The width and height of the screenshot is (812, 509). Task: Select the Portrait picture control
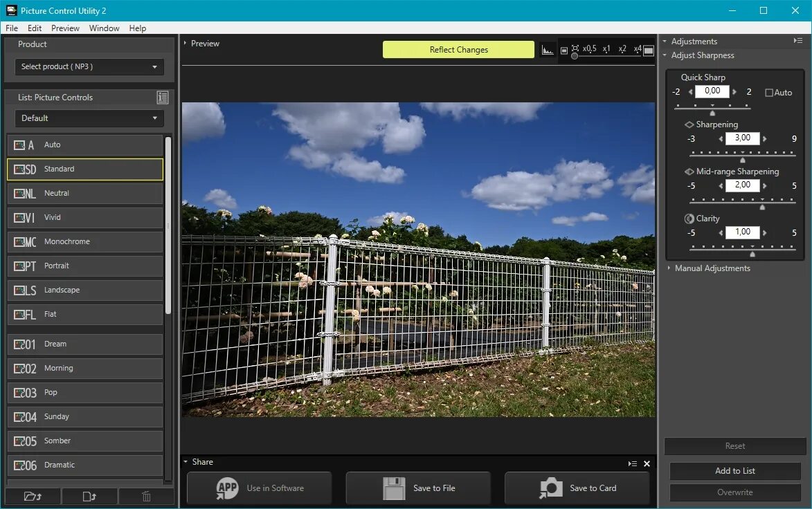coord(85,266)
